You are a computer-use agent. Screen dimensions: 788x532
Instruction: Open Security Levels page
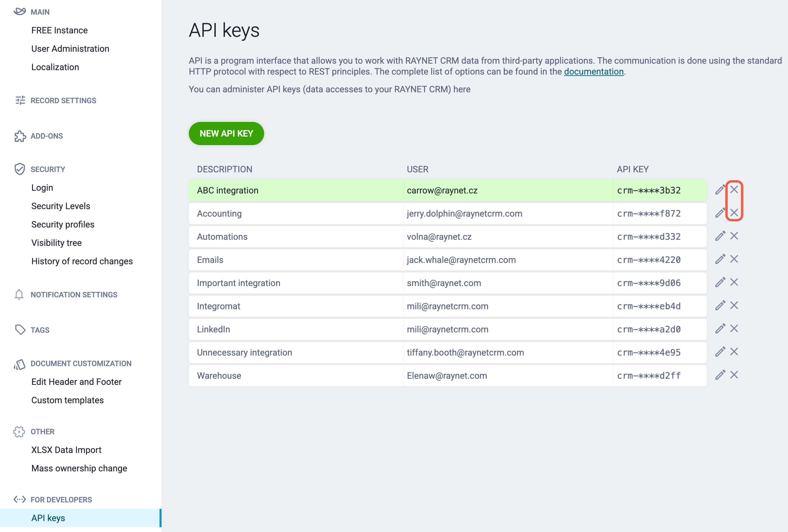click(x=61, y=206)
